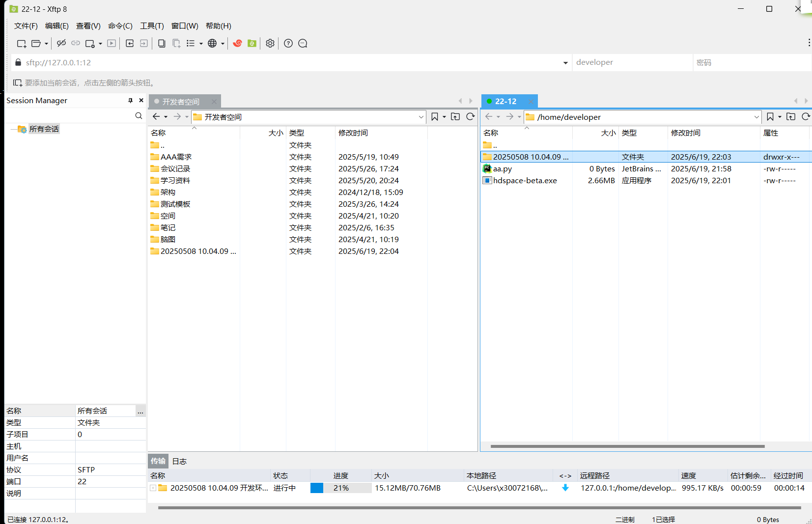Expand the globe encoding dropdown arrow

point(223,43)
